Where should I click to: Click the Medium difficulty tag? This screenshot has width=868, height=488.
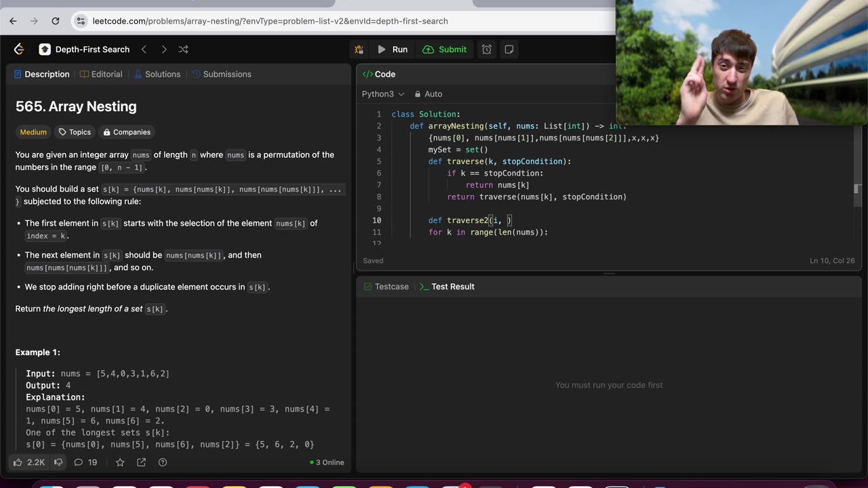tap(33, 132)
